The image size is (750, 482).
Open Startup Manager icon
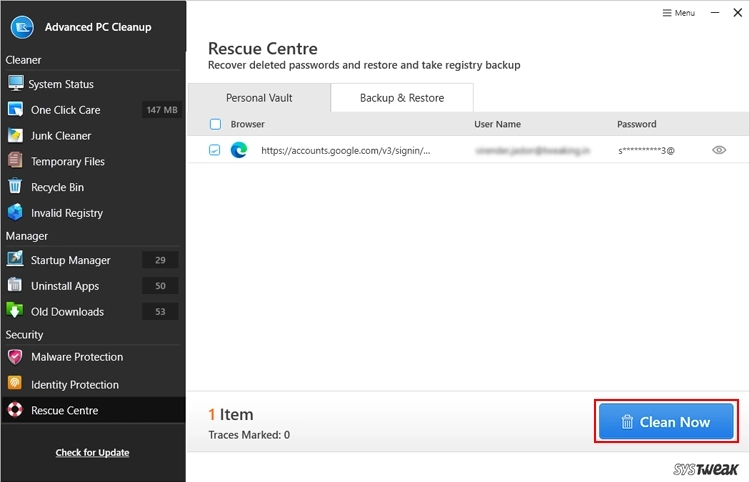[x=15, y=259]
